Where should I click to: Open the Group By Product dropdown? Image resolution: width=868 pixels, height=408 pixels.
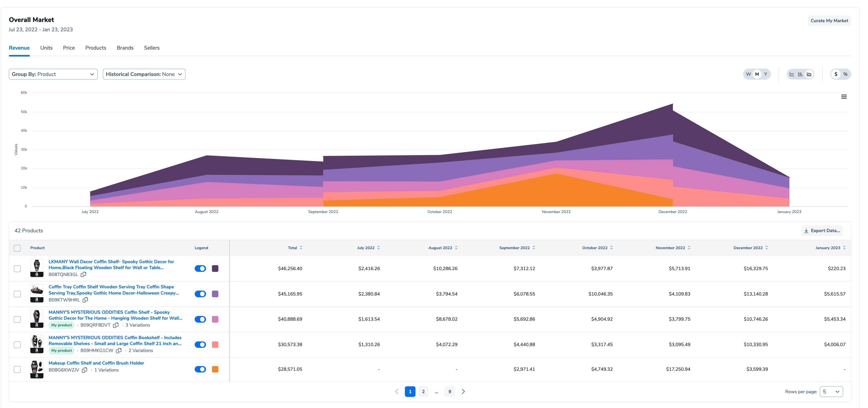pos(53,74)
